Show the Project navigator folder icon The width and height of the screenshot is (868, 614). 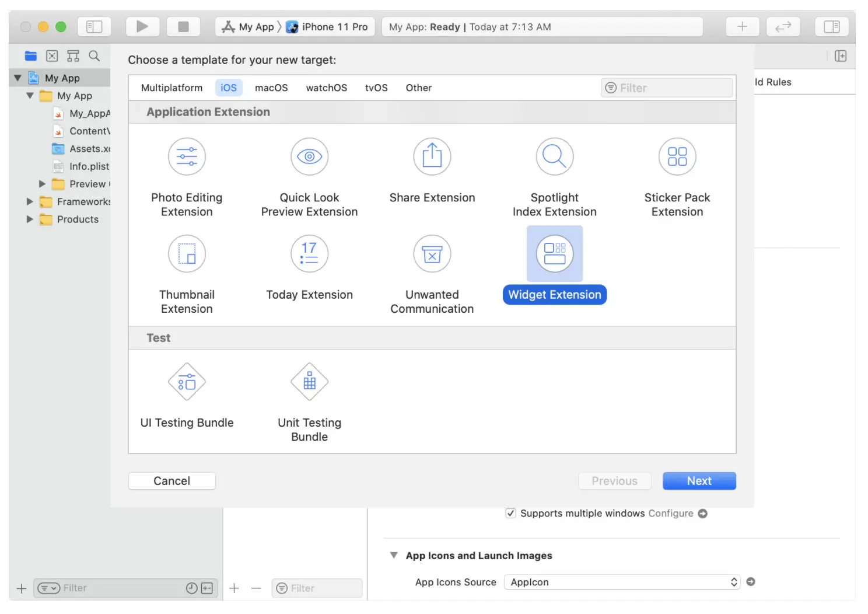pos(31,56)
